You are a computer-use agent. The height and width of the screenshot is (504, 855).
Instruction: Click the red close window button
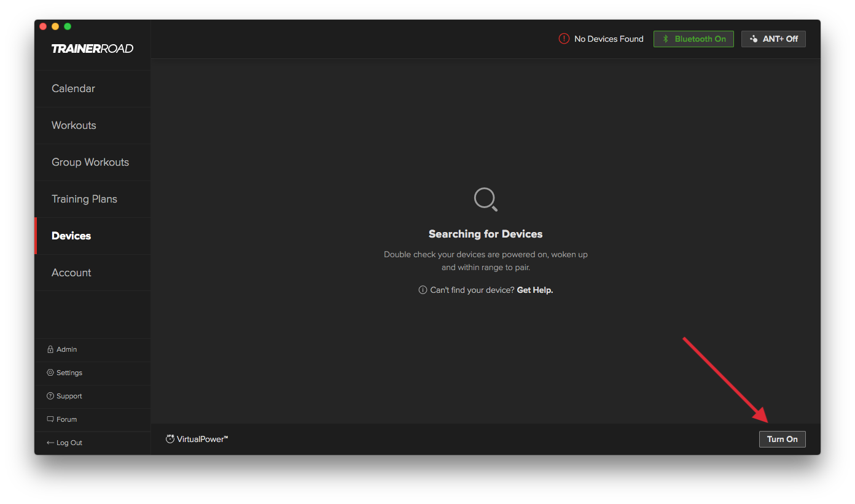(x=43, y=26)
